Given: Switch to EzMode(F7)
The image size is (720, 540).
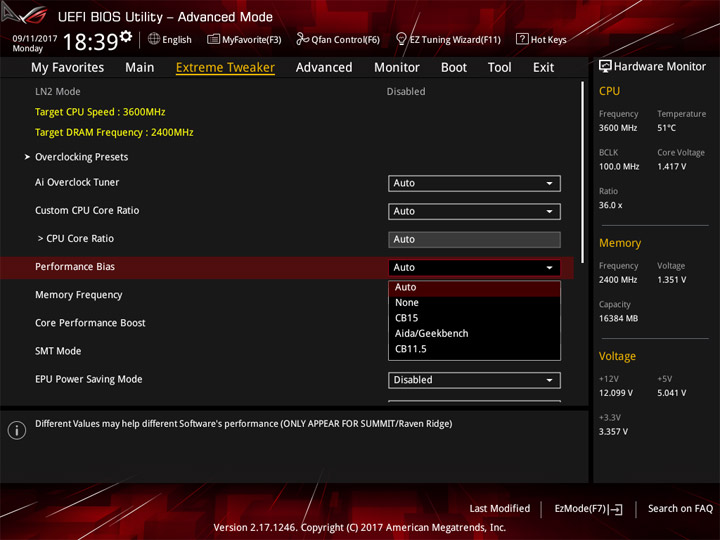Looking at the screenshot, I should pos(588,509).
